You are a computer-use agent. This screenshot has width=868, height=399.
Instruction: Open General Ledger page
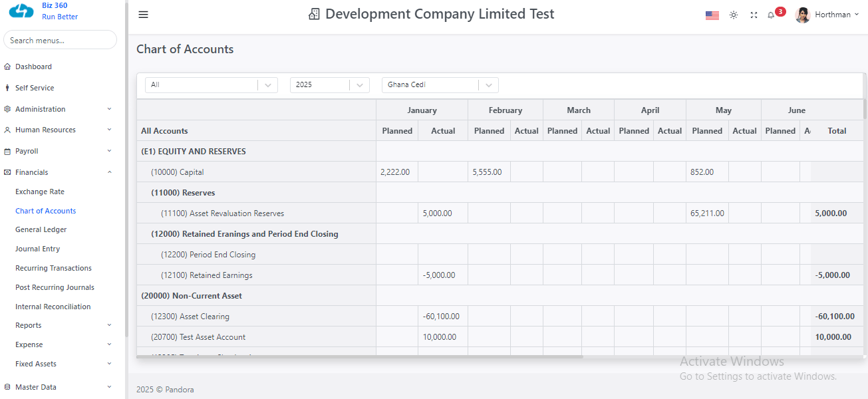click(x=41, y=229)
